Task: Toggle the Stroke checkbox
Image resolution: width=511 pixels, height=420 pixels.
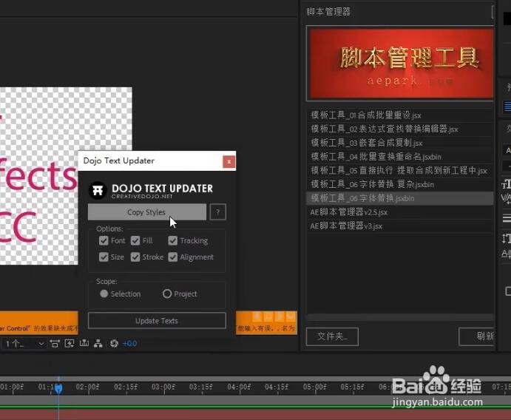Action: coord(135,257)
